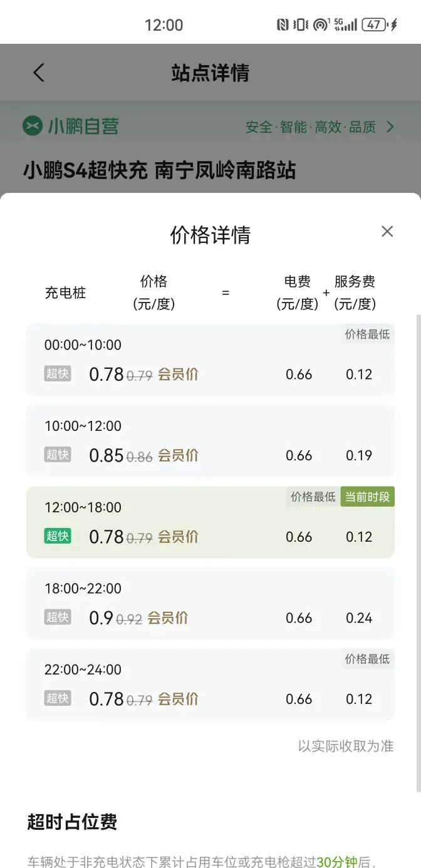Image resolution: width=421 pixels, height=868 pixels.
Task: Tap 会员价 in the 18:00~22:00 row
Action: [x=168, y=618]
